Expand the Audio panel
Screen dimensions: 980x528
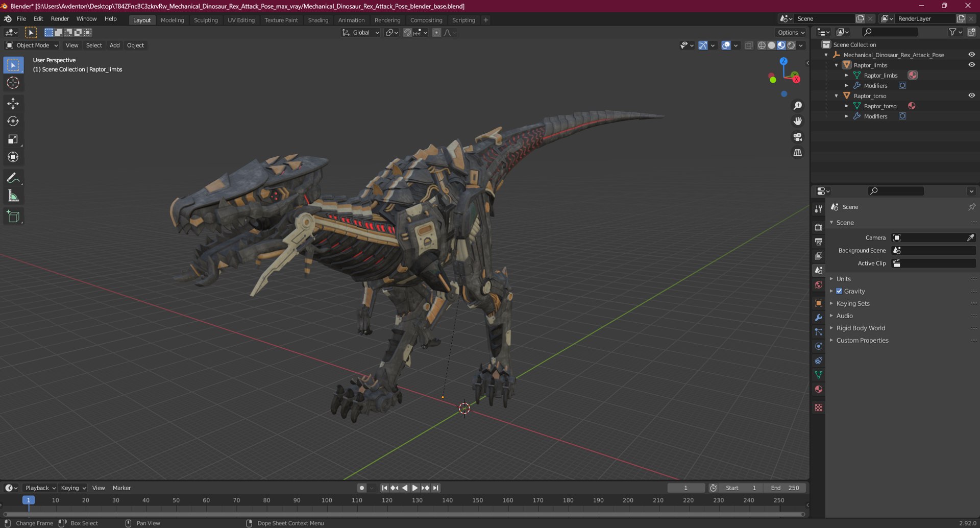coord(844,316)
